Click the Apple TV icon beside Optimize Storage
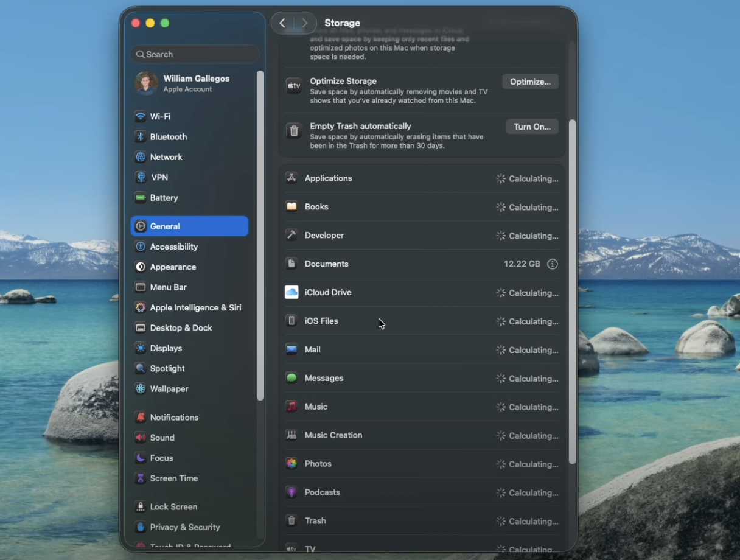This screenshot has height=560, width=740. [x=294, y=86]
